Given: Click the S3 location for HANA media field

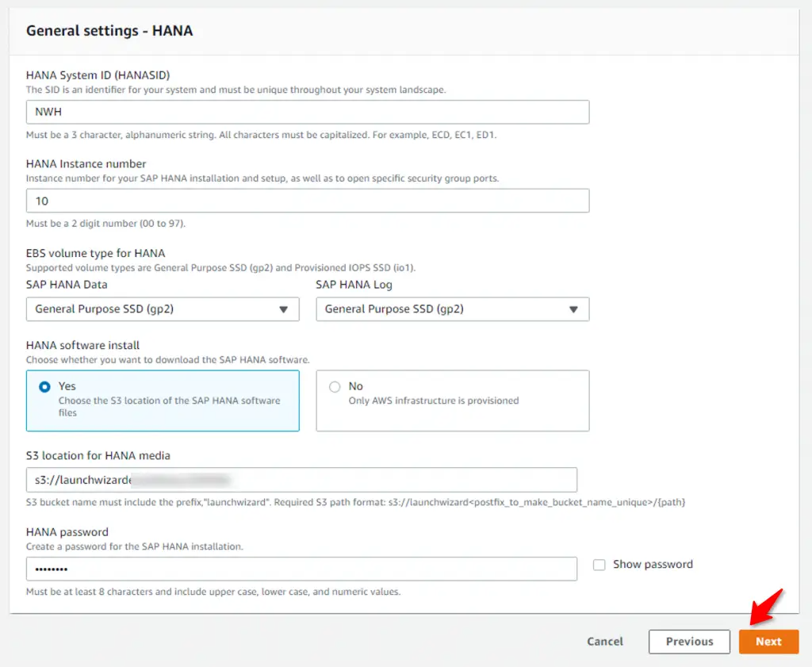Looking at the screenshot, I should pos(301,480).
